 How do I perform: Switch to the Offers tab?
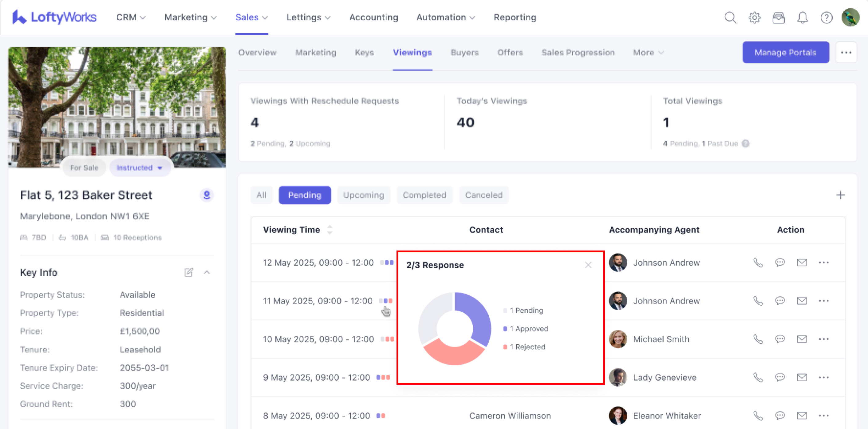tap(510, 53)
